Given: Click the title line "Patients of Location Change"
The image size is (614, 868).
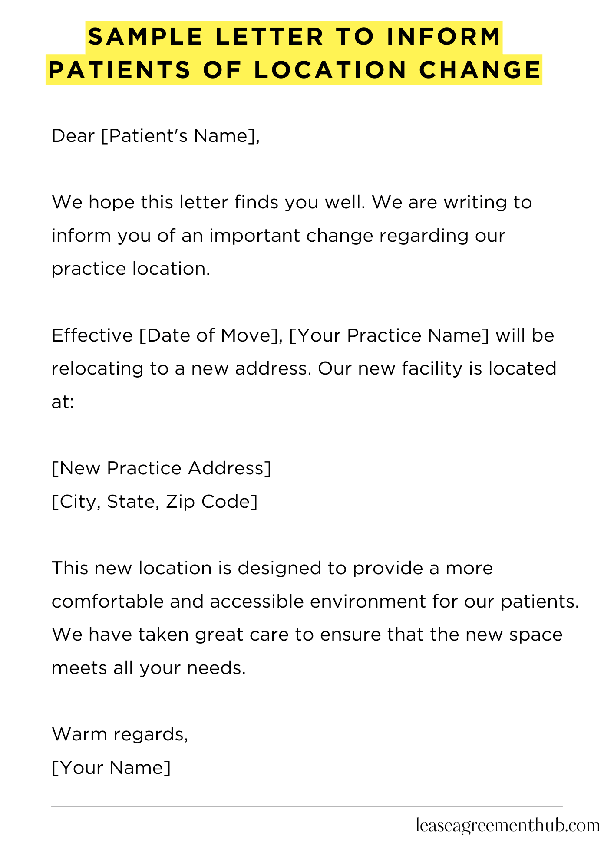Looking at the screenshot, I should point(294,70).
